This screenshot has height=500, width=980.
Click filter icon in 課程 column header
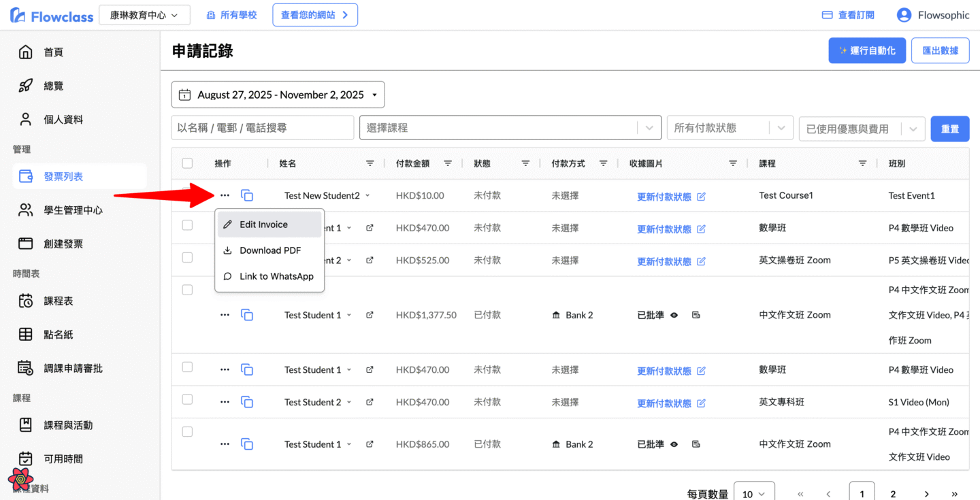[862, 163]
